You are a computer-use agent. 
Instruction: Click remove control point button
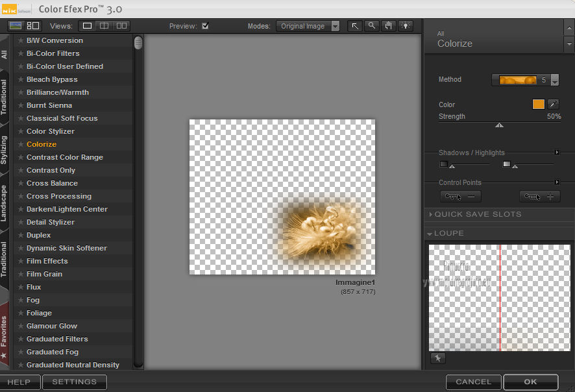(461, 197)
